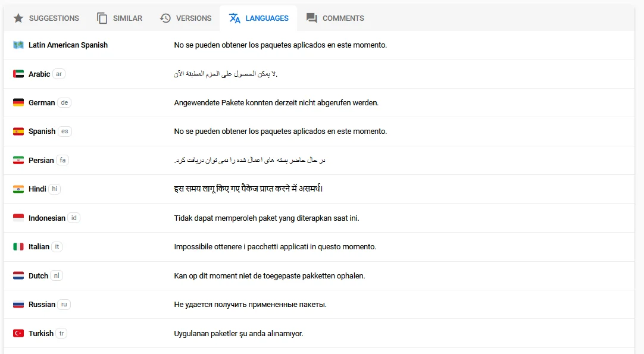The image size is (644, 354).
Task: Click the 'de' language code badge
Action: tap(64, 102)
